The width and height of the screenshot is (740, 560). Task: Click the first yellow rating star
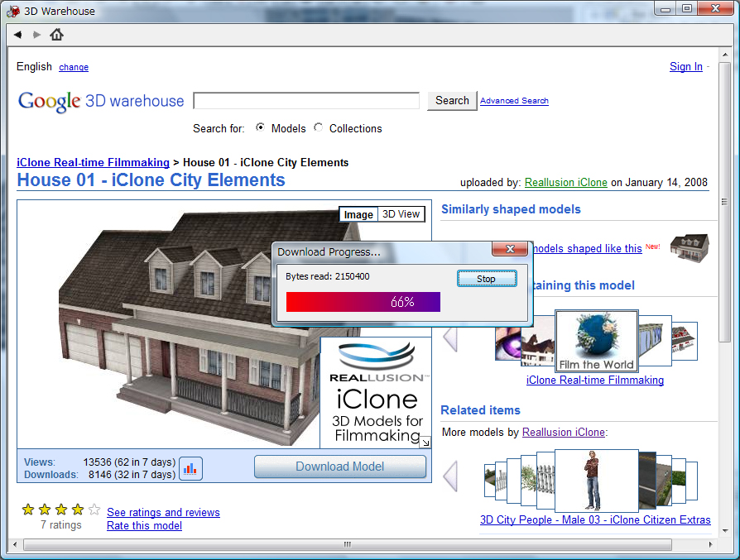28,510
